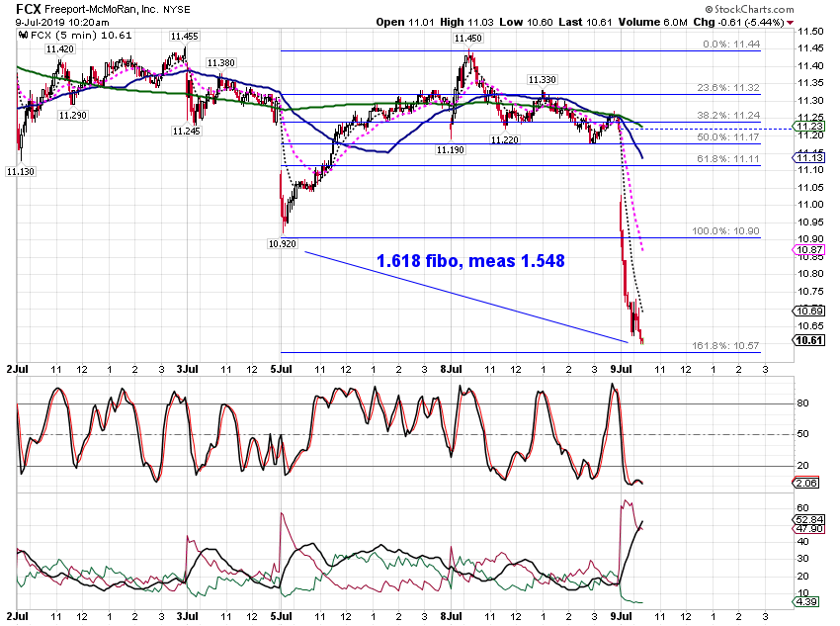This screenshot has width=840, height=626.
Task: Click the 10.920 low price label
Action: coord(283,244)
